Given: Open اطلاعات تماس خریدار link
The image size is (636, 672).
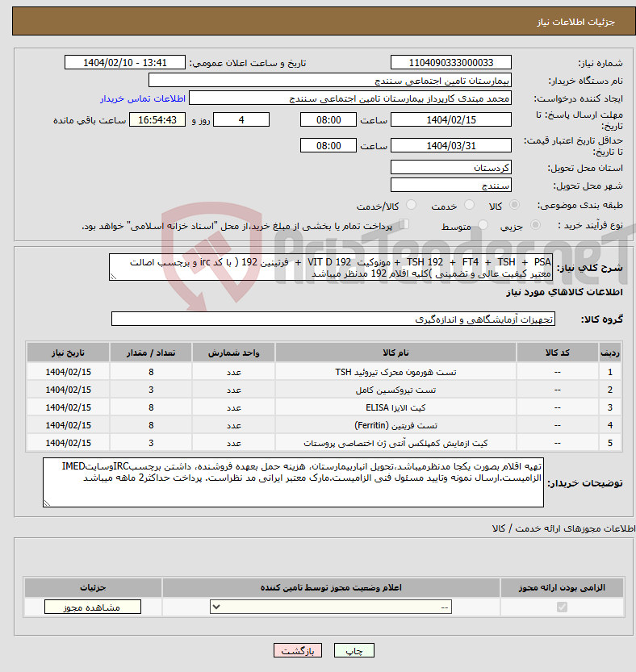Looking at the screenshot, I should (x=143, y=98).
